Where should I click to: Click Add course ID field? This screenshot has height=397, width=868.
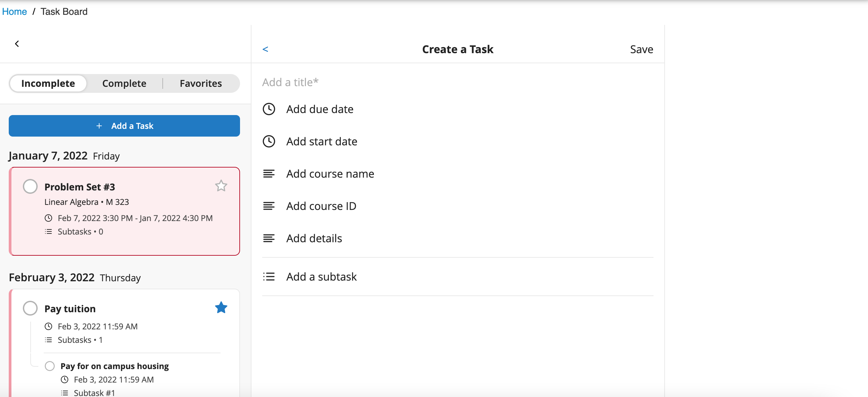click(321, 206)
